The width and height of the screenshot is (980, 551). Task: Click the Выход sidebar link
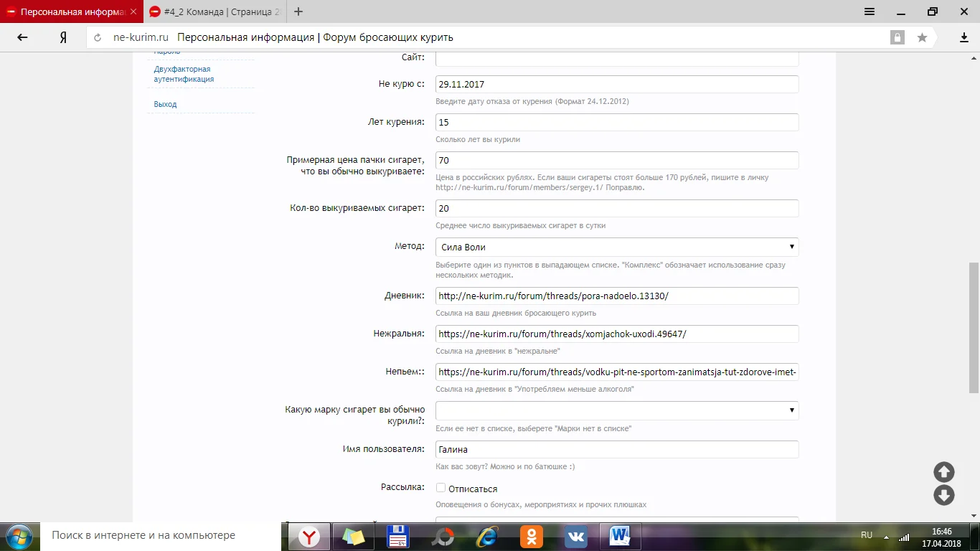165,104
